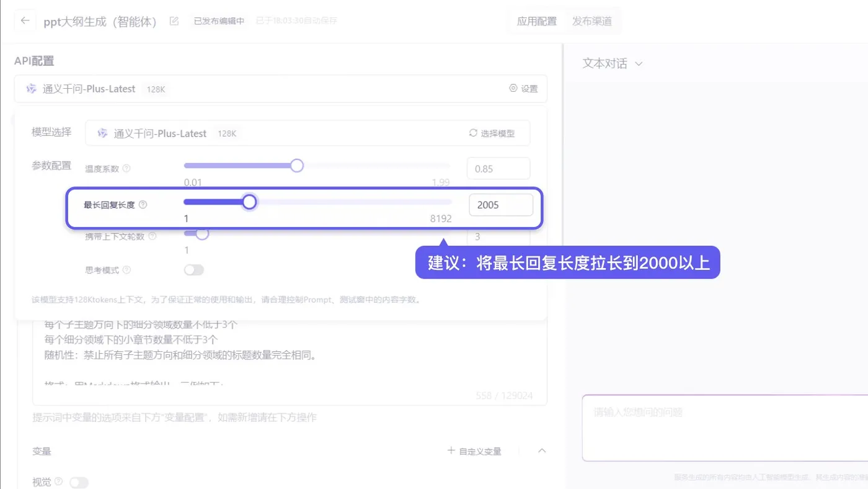868x489 pixels.
Task: Click the 已发布编辑中 status label
Action: click(x=219, y=21)
